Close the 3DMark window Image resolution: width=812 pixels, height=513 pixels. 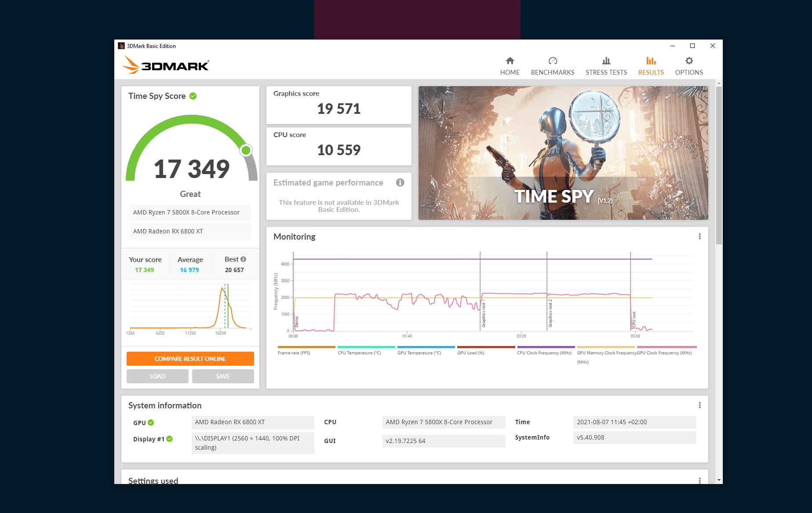[713, 46]
